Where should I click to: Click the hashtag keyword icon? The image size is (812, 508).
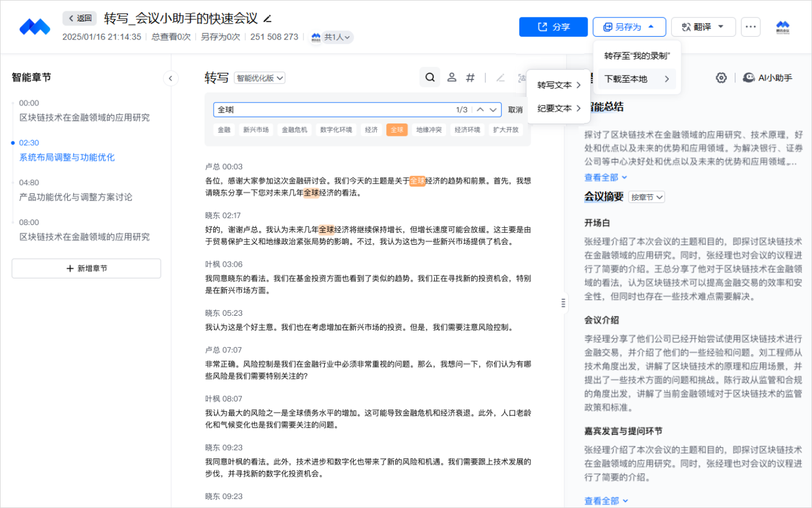point(470,78)
